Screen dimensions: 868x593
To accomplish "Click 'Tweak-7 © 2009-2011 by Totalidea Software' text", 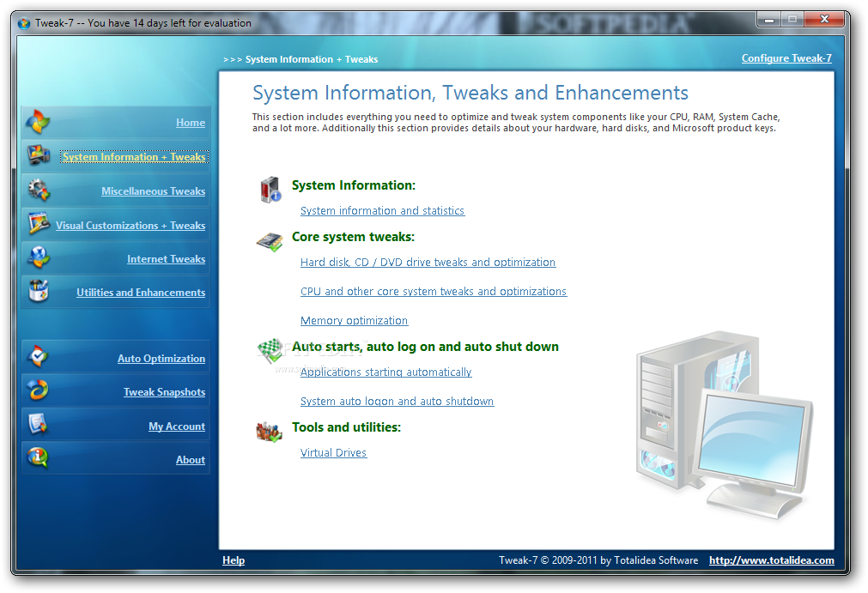I will tap(598, 560).
